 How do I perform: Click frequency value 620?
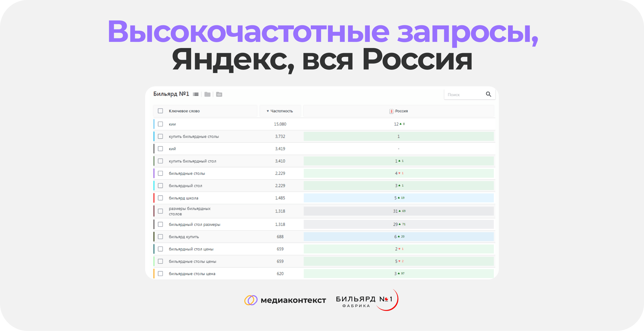(x=280, y=274)
